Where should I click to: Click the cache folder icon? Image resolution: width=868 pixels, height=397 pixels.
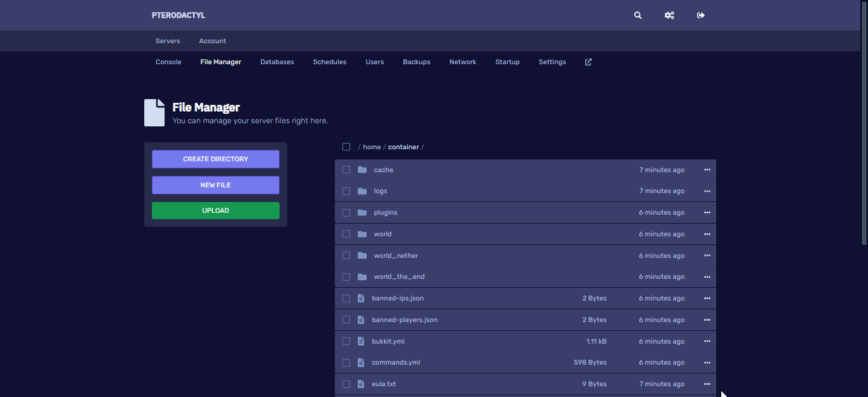362,170
